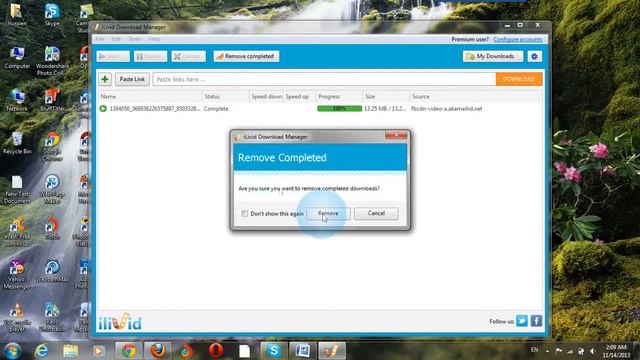Open the Recycle Bin
The width and height of the screenshot is (640, 360).
pos(17,143)
